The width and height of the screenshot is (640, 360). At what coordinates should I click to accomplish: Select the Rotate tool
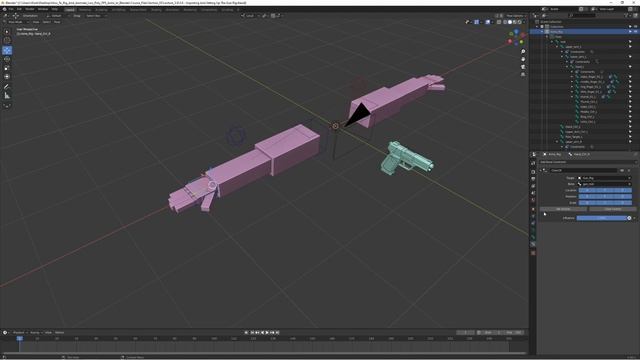[x=7, y=59]
